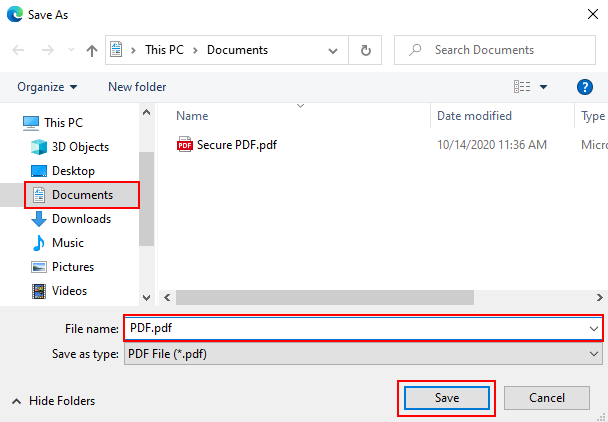This screenshot has width=608, height=422.
Task: Open the view options dropdown arrow
Action: click(544, 87)
